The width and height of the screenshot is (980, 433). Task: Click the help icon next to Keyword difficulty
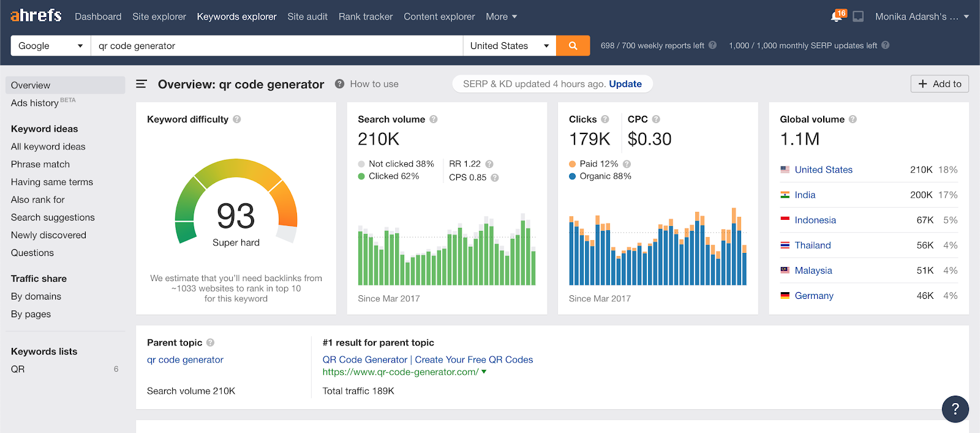click(x=237, y=119)
